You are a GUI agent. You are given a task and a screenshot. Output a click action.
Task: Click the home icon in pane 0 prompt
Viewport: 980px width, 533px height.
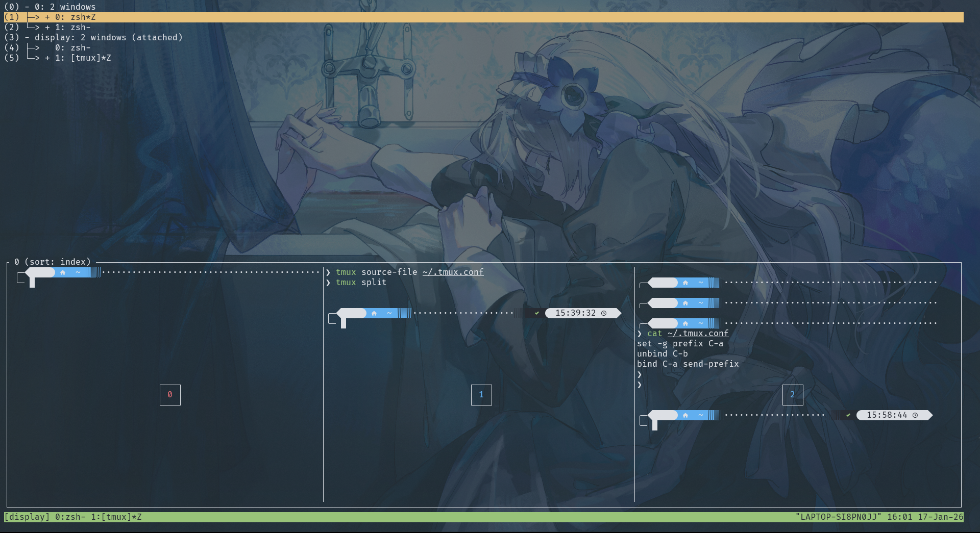(x=63, y=272)
